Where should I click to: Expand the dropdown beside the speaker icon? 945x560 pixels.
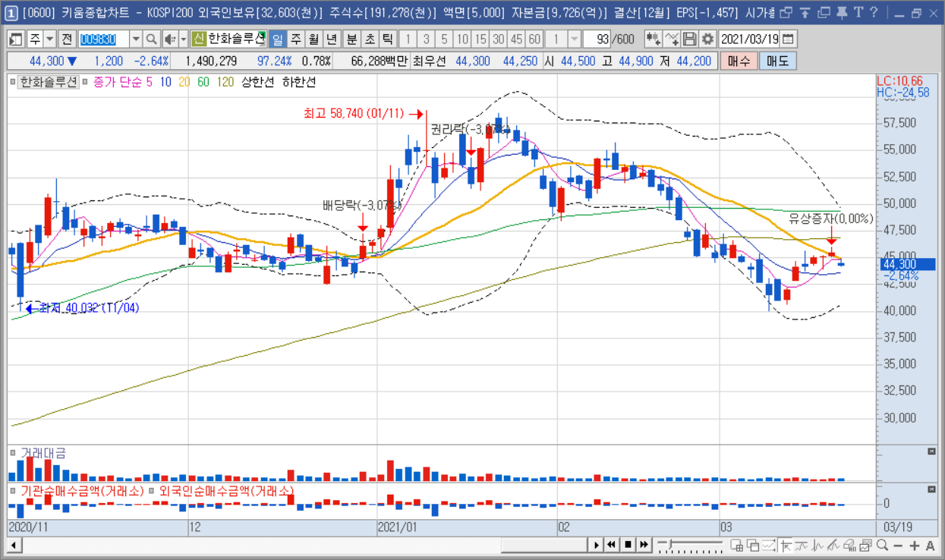(x=183, y=39)
